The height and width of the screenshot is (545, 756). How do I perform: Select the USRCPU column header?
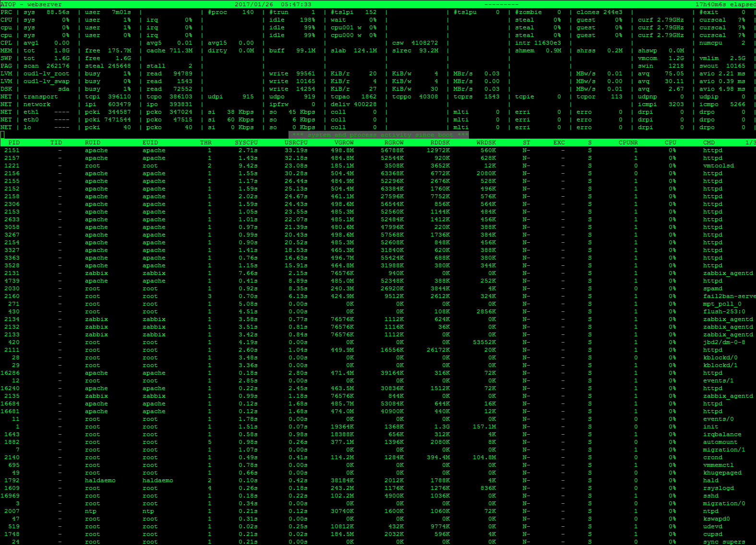pyautogui.click(x=296, y=142)
